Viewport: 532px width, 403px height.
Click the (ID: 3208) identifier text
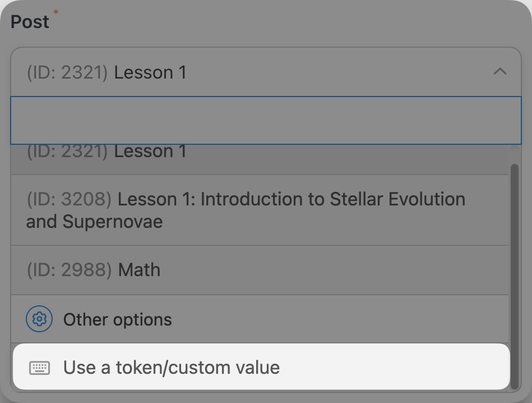point(69,199)
